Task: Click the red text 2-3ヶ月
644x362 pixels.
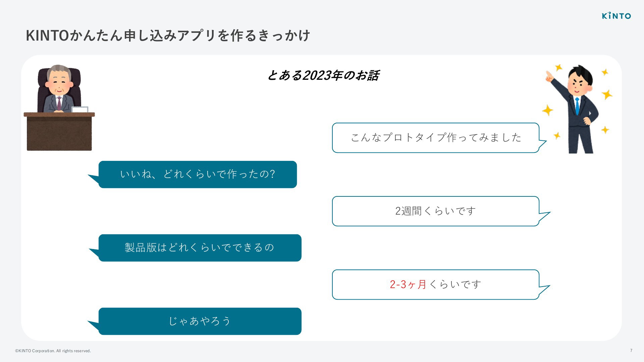Action: [408, 285]
